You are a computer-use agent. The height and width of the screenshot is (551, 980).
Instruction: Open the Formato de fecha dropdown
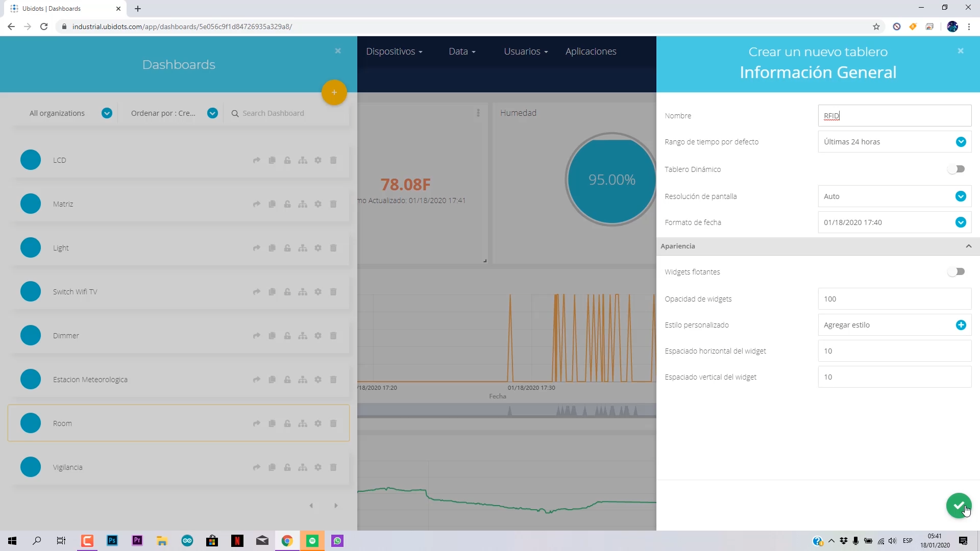point(894,222)
